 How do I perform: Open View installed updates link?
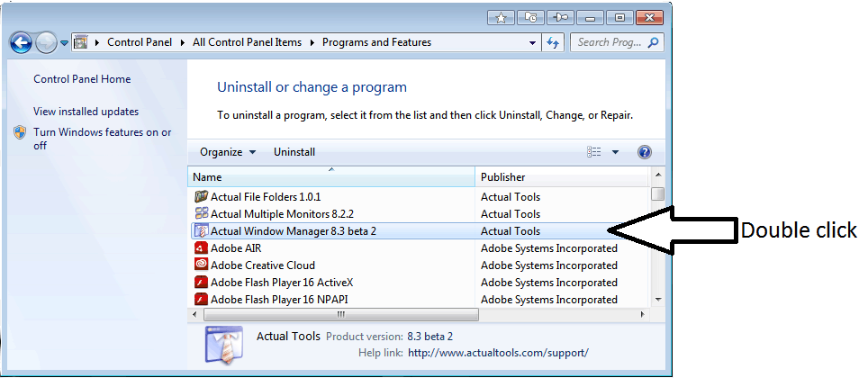[86, 112]
